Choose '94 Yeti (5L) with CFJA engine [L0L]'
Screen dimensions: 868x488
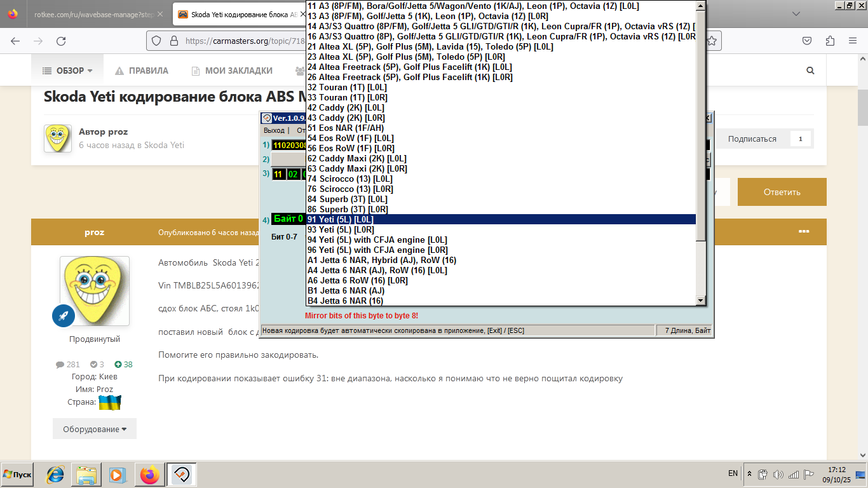(377, 240)
